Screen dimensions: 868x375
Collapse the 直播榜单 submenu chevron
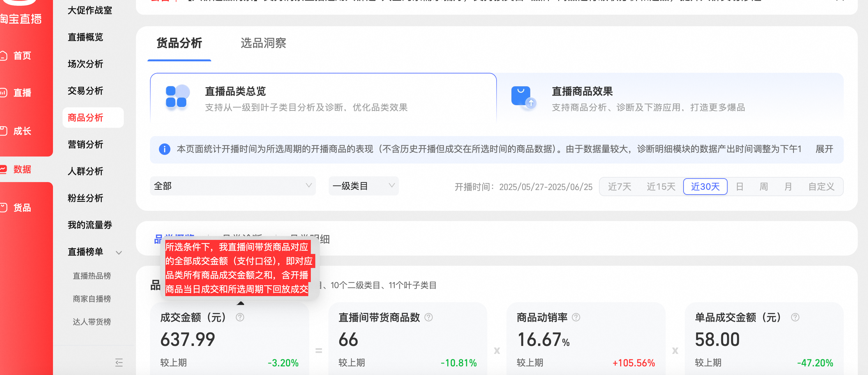pyautogui.click(x=119, y=253)
